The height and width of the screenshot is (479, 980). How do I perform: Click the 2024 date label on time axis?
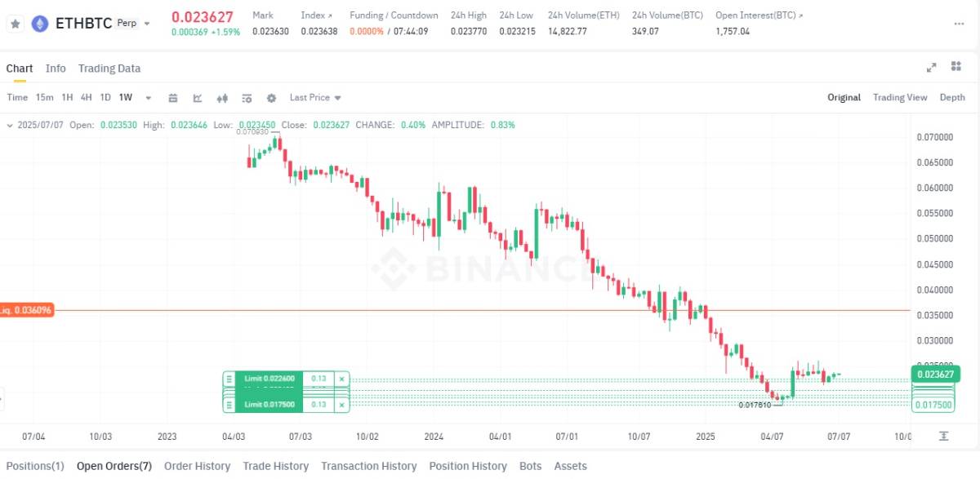point(434,437)
